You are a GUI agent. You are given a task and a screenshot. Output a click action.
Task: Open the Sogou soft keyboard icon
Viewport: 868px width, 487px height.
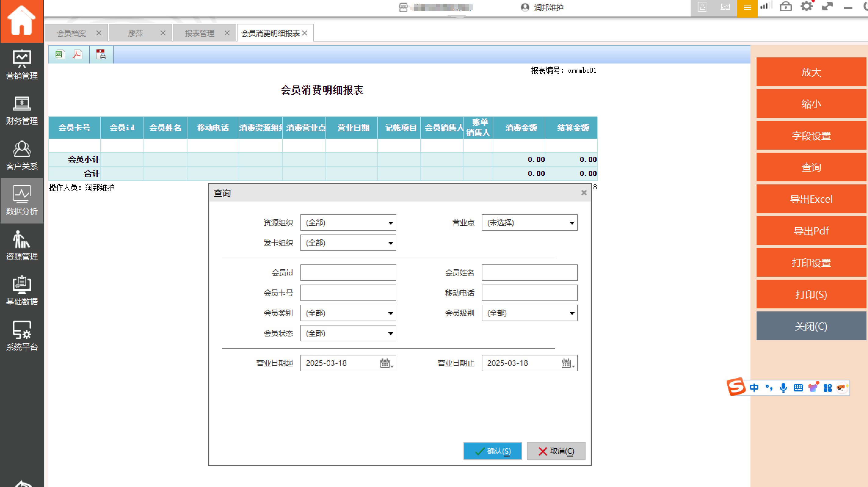[798, 387]
